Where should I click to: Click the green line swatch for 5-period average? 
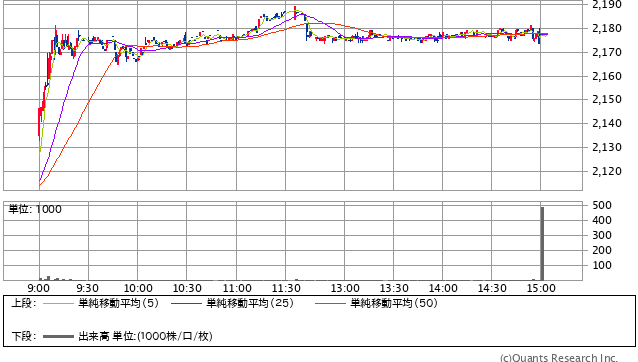tap(58, 303)
